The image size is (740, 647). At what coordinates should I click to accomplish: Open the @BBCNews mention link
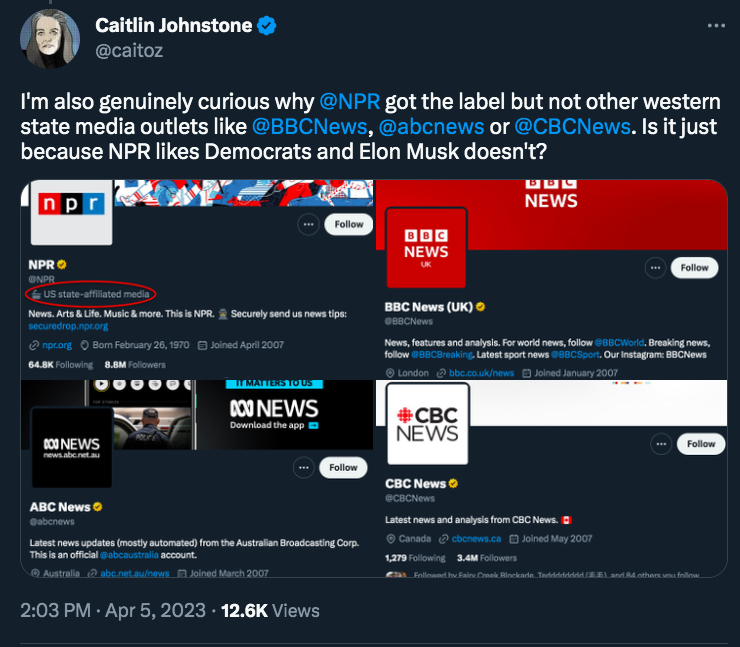pyautogui.click(x=309, y=126)
